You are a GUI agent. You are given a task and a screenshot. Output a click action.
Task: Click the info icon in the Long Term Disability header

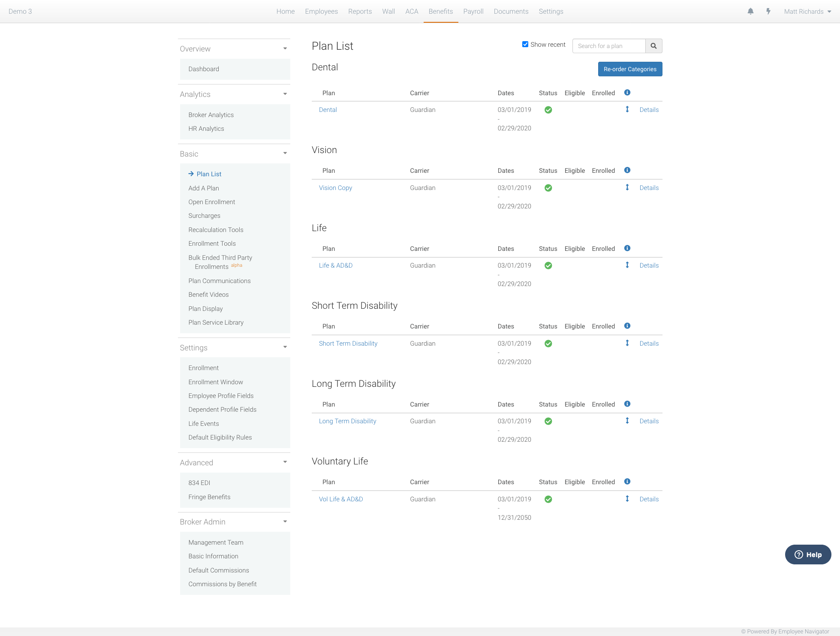click(627, 404)
